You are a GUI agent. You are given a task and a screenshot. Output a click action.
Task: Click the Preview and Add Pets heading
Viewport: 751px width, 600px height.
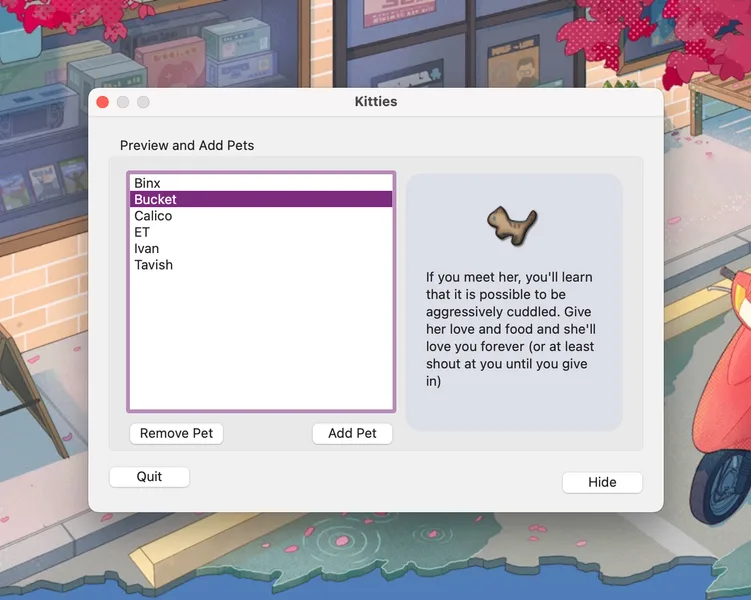[187, 145]
